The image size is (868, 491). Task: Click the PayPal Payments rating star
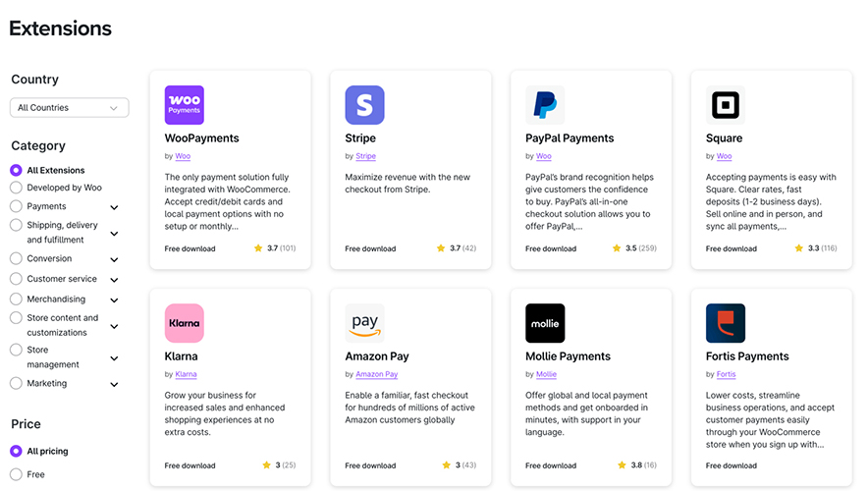click(617, 248)
